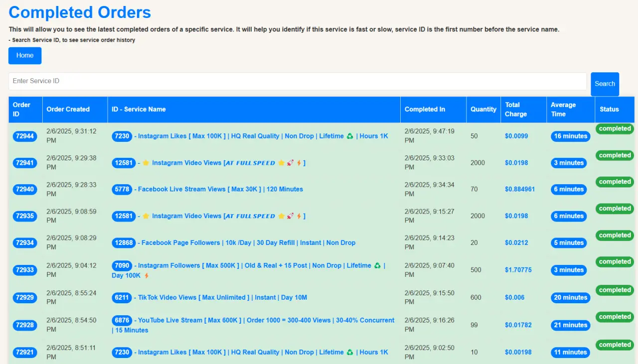The height and width of the screenshot is (364, 638).
Task: Select service ID badge 5778
Action: click(122, 189)
